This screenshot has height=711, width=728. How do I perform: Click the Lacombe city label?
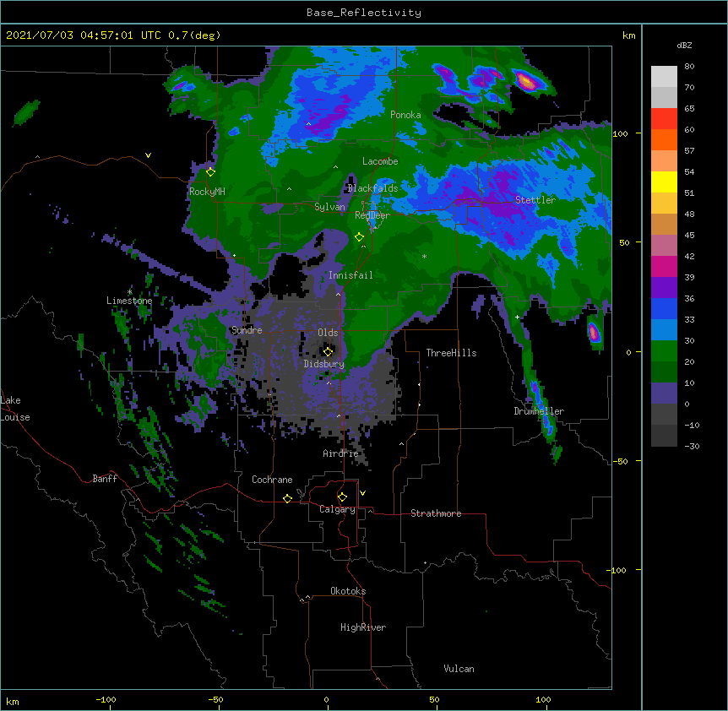380,161
